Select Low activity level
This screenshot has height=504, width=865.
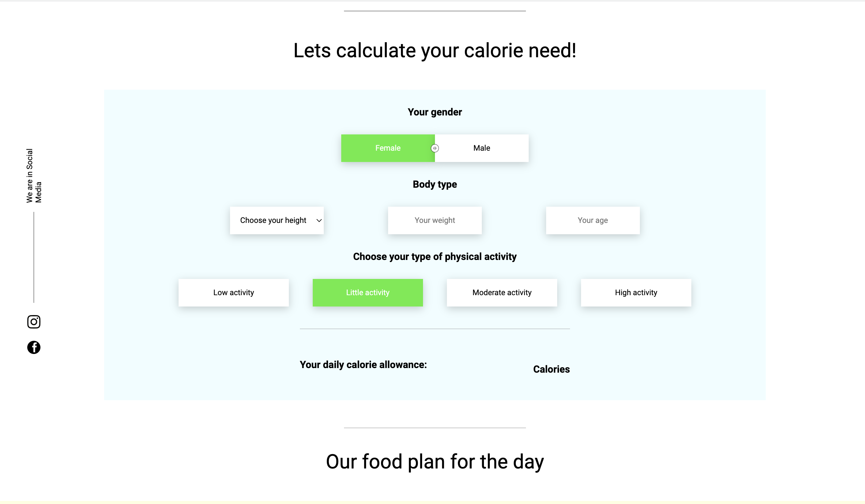coord(233,292)
